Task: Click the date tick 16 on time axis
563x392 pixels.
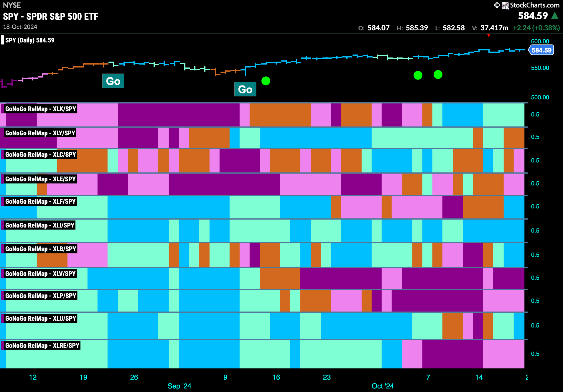Action: pos(276,377)
